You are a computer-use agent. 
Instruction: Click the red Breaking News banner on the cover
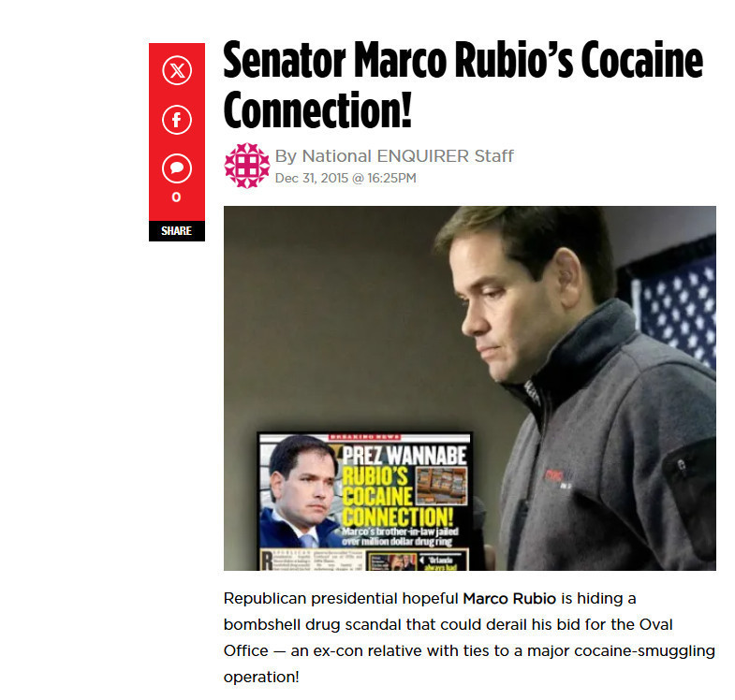[364, 437]
